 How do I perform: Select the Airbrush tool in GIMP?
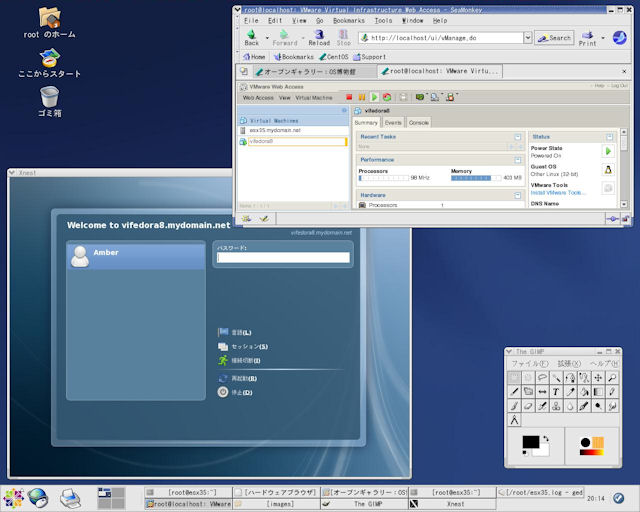[542, 406]
